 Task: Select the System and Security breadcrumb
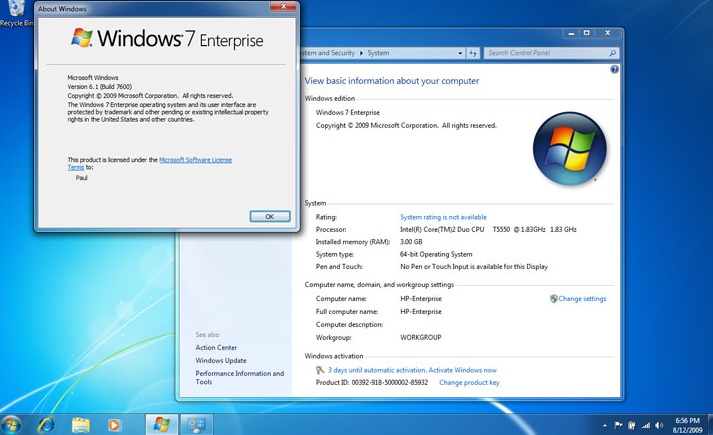tap(328, 53)
